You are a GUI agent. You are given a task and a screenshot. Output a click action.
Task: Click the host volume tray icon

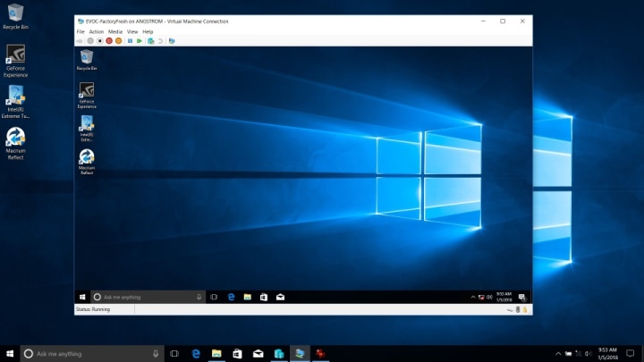coord(589,354)
